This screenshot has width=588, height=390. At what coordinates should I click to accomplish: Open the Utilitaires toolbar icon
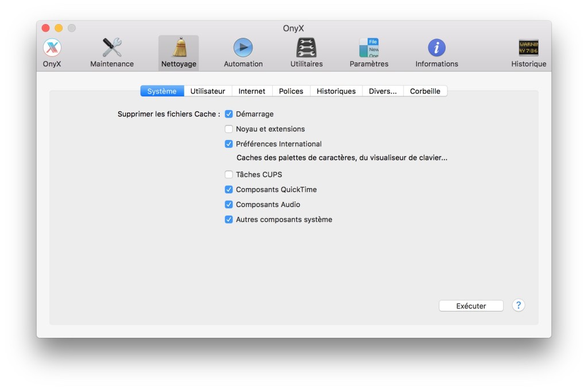307,48
